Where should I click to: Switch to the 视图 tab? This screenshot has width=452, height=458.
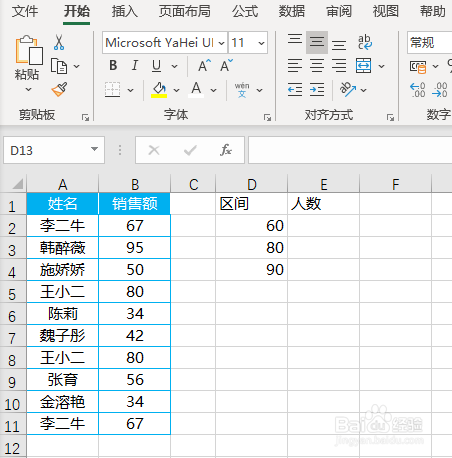386,12
